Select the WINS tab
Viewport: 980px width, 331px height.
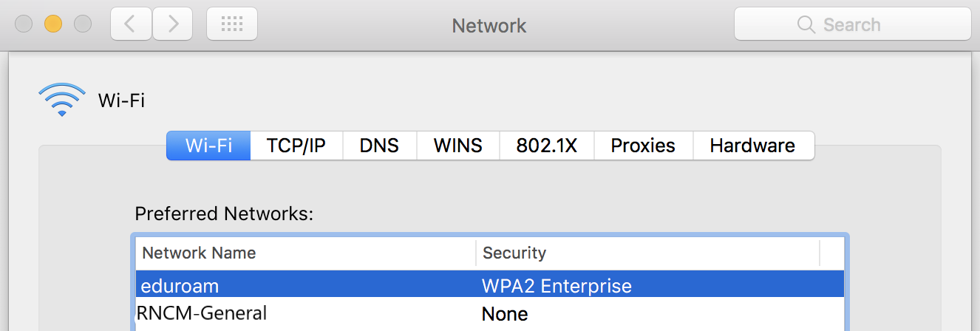click(457, 146)
